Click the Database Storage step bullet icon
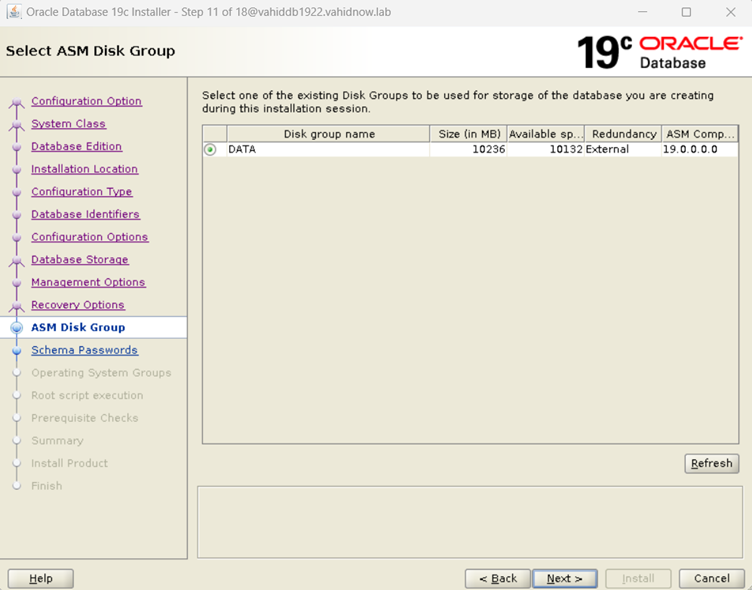 point(16,260)
